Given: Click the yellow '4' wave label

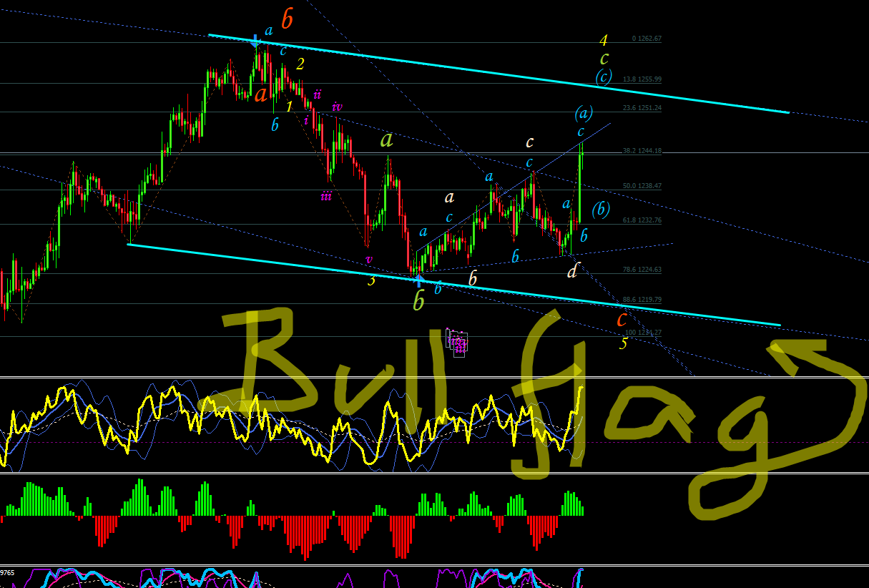Looking at the screenshot, I should [604, 40].
